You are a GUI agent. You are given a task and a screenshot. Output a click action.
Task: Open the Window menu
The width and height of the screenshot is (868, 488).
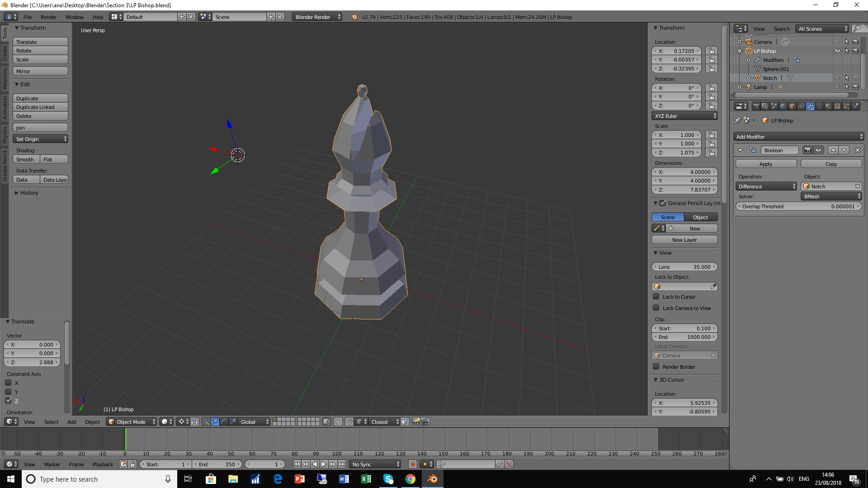[x=74, y=17]
